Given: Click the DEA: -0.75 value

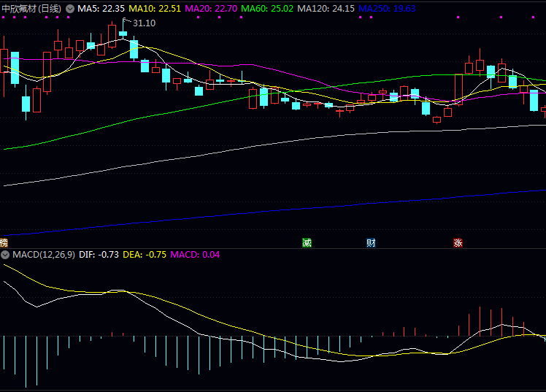Looking at the screenshot, I should point(145,255).
